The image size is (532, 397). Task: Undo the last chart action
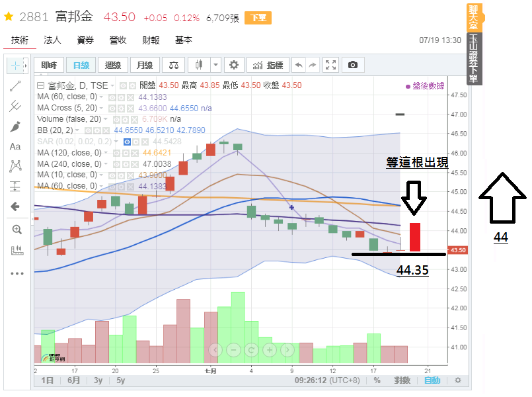(299, 65)
